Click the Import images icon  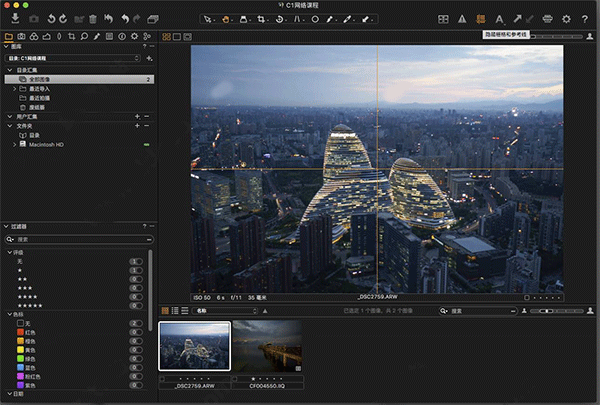[14, 18]
